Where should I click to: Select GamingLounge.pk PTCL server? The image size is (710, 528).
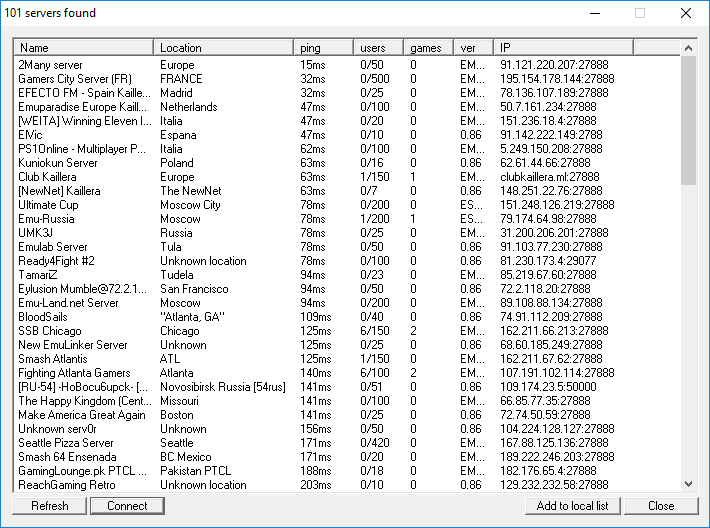click(347, 472)
